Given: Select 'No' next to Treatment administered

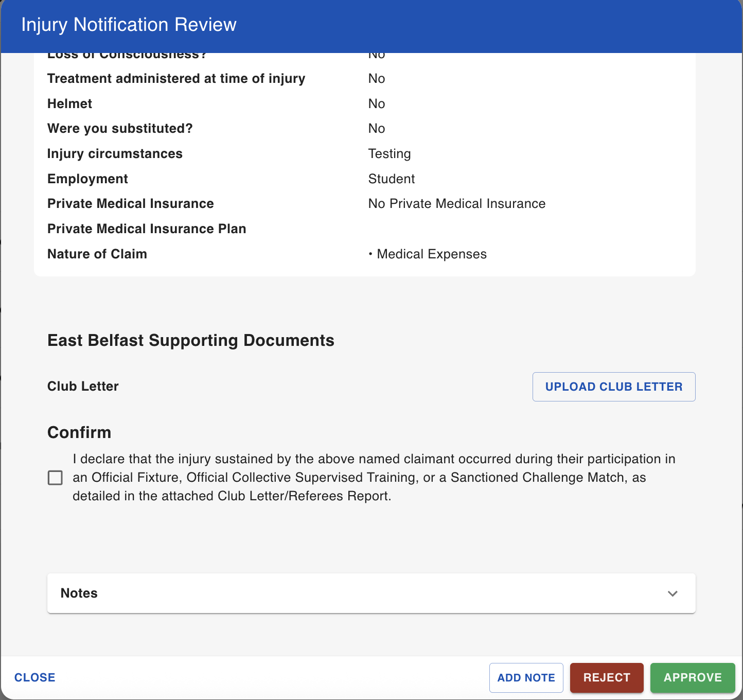Looking at the screenshot, I should [x=377, y=79].
